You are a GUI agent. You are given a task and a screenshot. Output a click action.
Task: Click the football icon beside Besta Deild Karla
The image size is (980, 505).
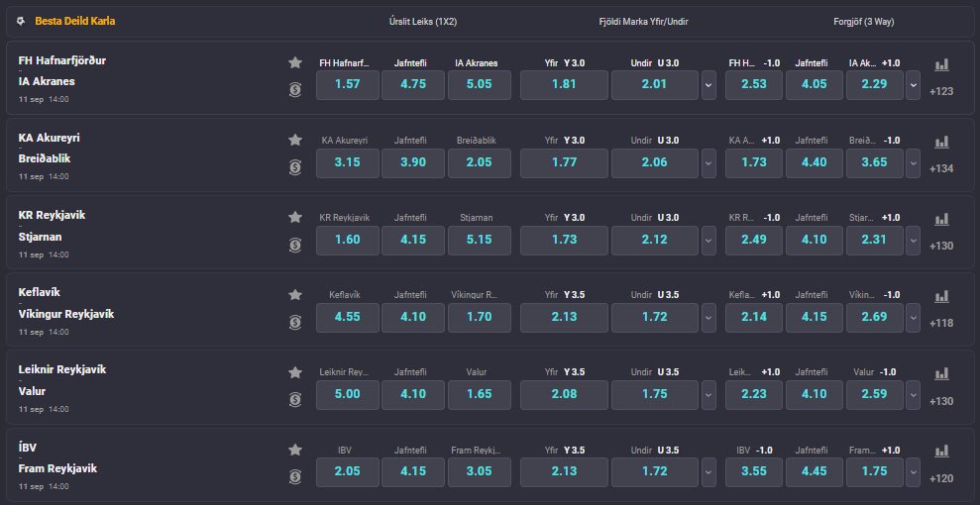click(x=21, y=21)
